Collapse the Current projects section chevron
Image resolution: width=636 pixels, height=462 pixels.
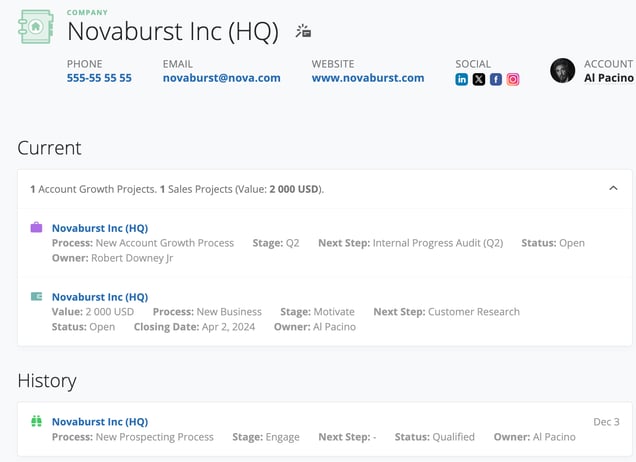click(613, 188)
